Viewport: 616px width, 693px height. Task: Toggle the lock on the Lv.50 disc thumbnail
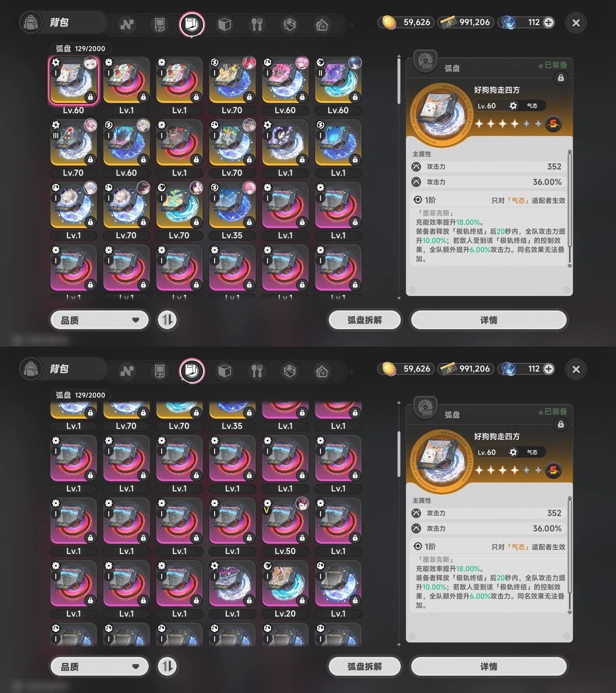[x=302, y=538]
